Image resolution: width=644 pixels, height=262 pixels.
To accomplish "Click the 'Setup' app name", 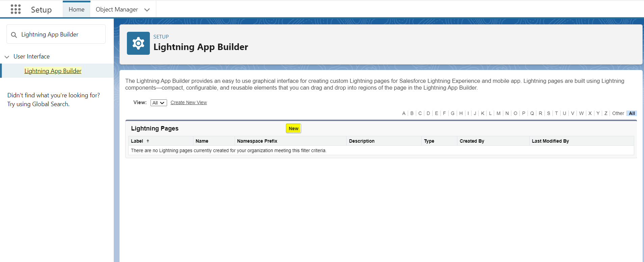I will 41,10.
